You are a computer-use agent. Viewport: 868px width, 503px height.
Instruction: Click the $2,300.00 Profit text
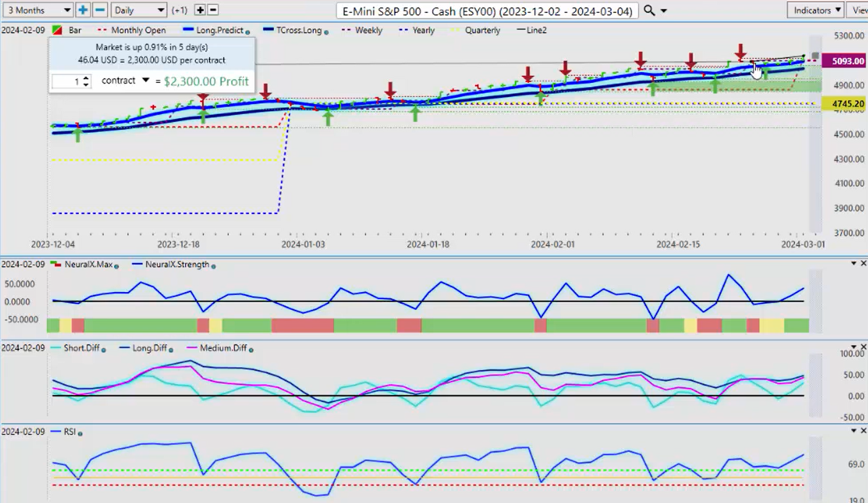206,81
